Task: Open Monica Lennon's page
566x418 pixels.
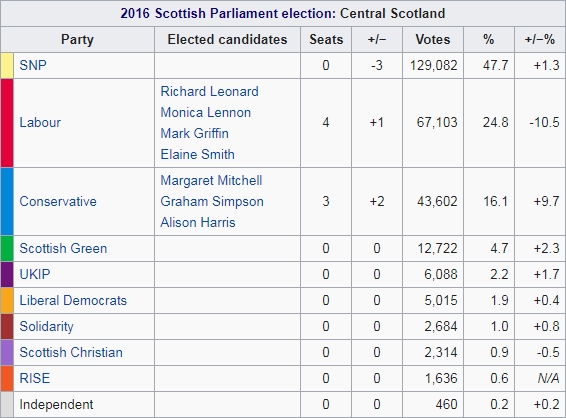Action: pyautogui.click(x=205, y=112)
